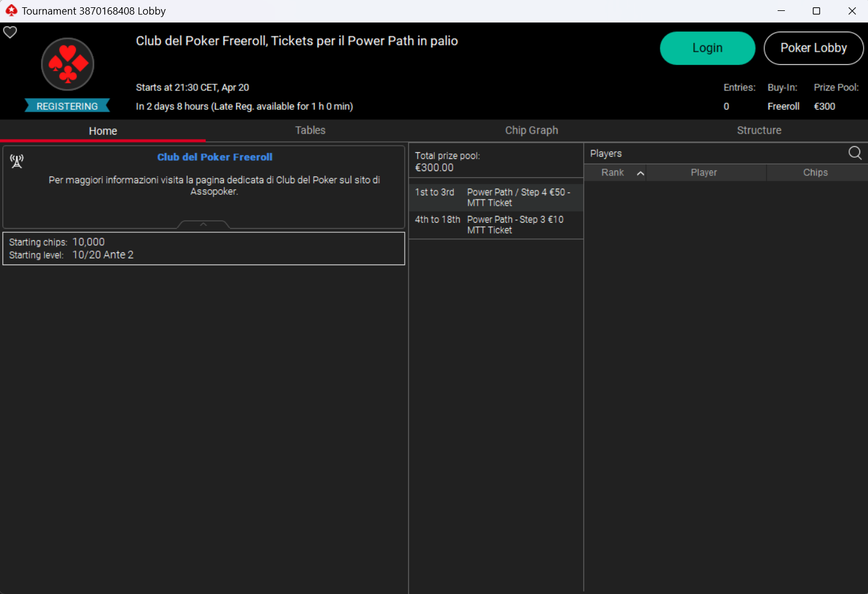Click the tournament title heading
Image resolution: width=868 pixels, height=594 pixels.
pos(297,41)
